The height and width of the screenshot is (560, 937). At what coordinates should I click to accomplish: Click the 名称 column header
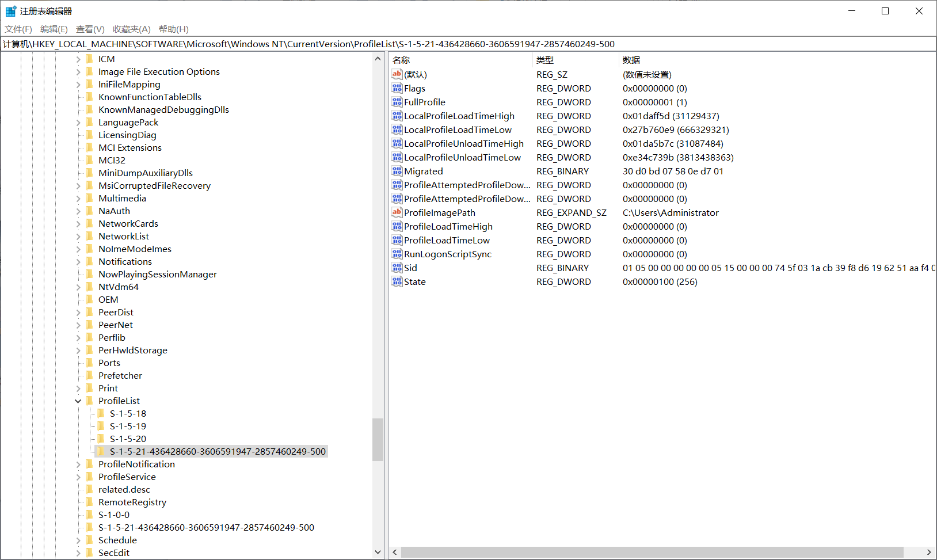[x=461, y=60]
